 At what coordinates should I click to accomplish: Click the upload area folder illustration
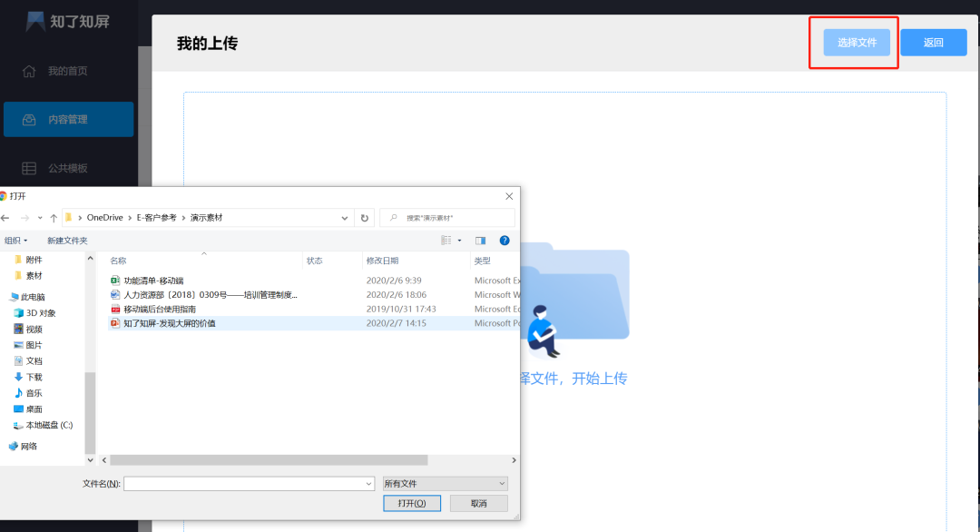pos(575,299)
